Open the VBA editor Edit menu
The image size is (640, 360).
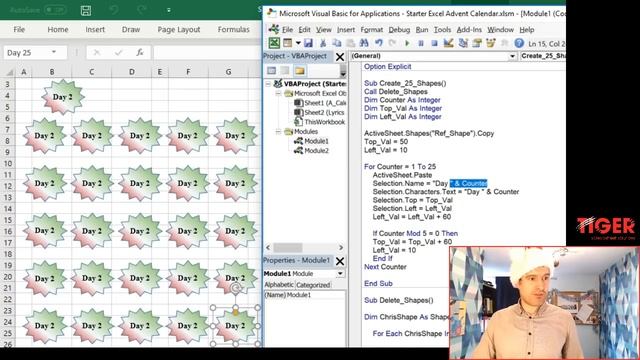tap(304, 29)
